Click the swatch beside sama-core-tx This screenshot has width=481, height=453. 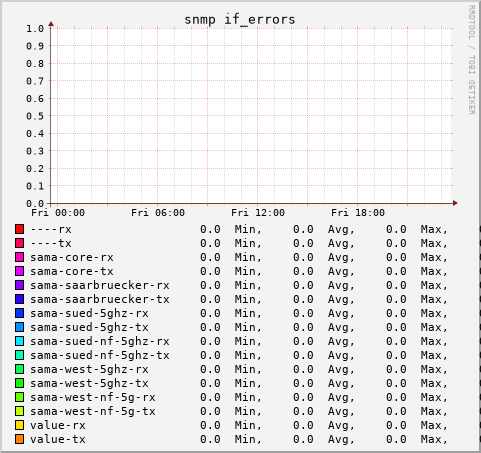click(x=19, y=271)
